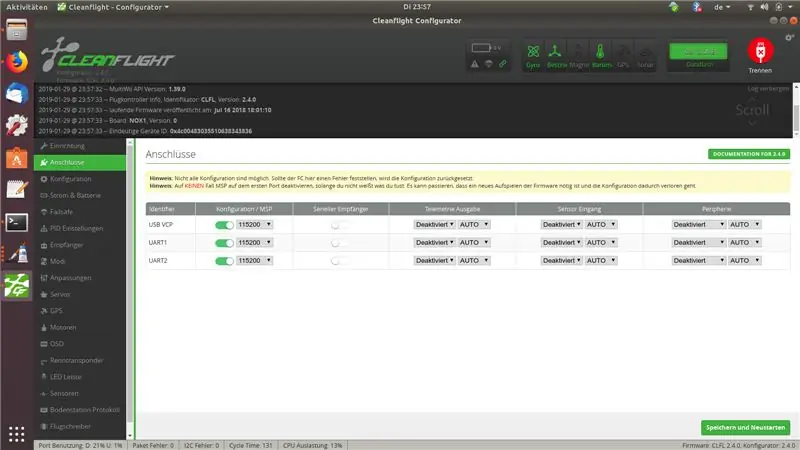Enable serial receiver on UART2
Screen dimensions: 800x450
[x=340, y=261]
